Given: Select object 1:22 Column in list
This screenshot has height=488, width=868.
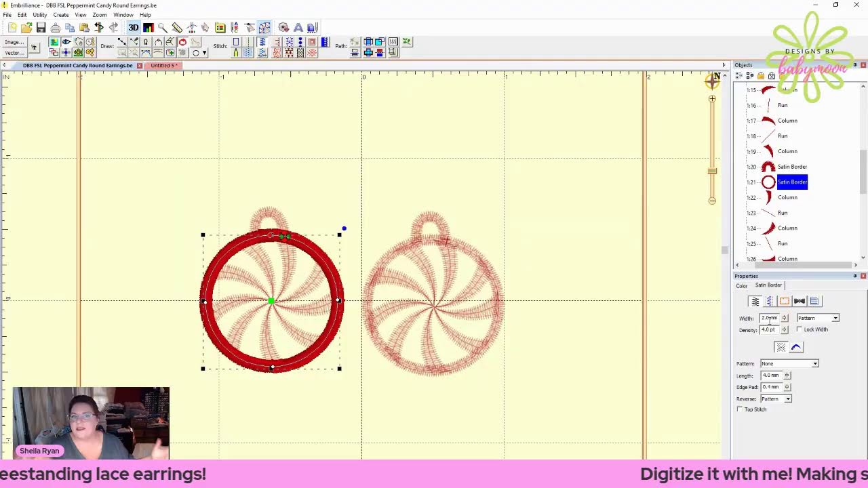Looking at the screenshot, I should click(787, 197).
